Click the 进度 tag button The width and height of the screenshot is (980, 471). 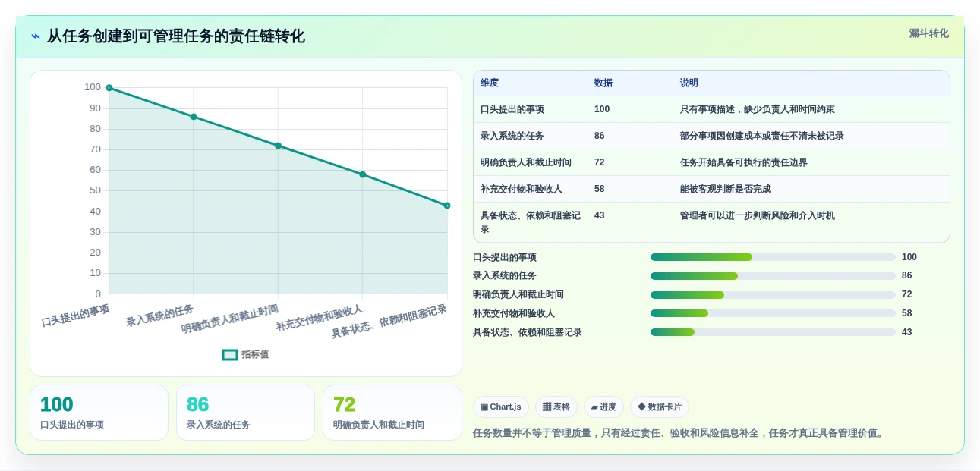pos(603,407)
